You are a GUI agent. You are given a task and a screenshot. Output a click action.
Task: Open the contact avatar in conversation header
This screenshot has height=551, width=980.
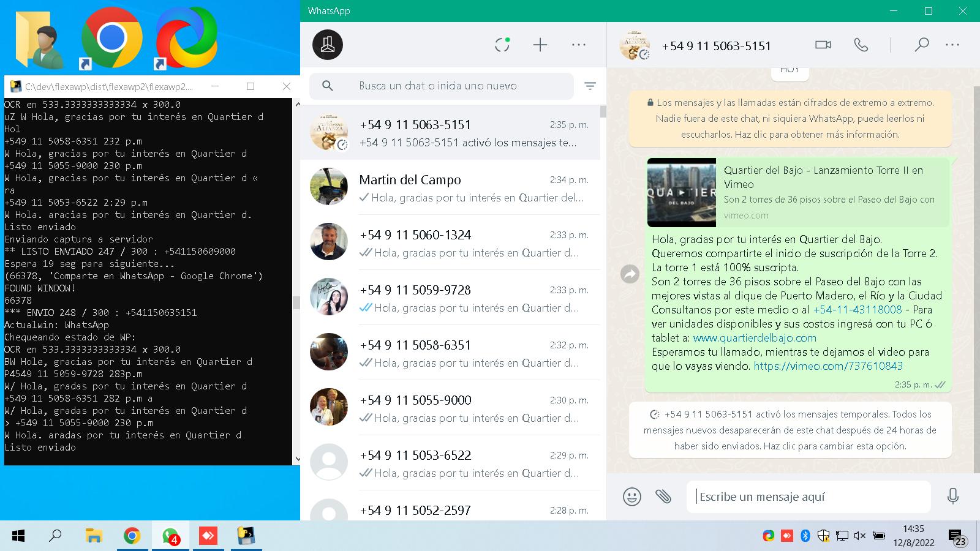[635, 45]
